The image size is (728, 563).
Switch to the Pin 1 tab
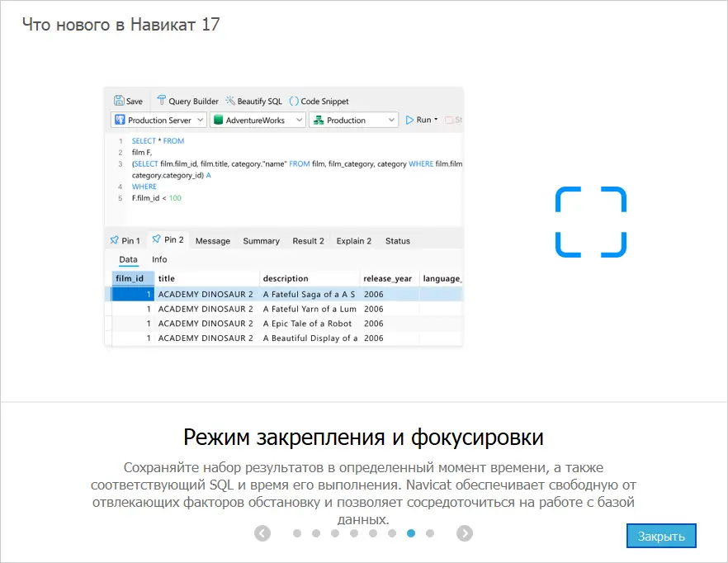coord(125,240)
